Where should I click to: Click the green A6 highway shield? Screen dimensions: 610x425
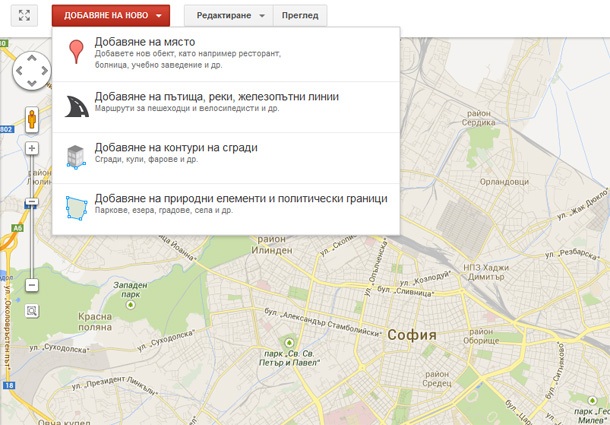click(18, 228)
